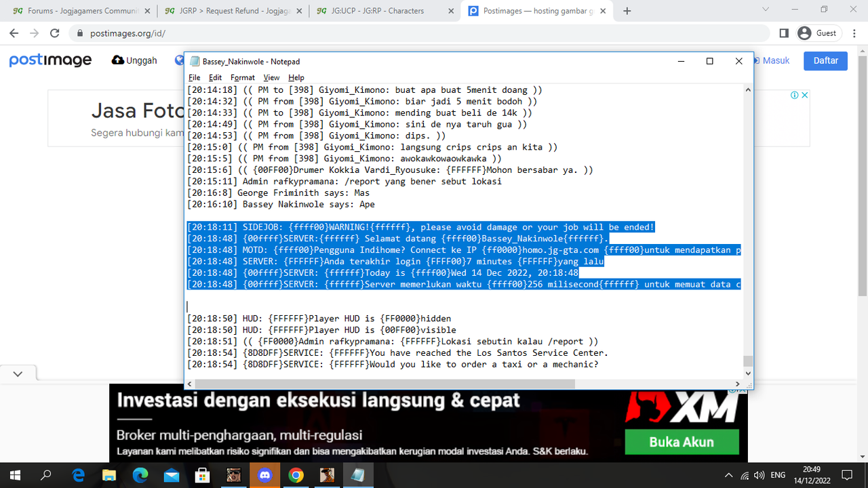Click the Unggah upload link
Viewport: 868px width, 488px height.
point(134,60)
